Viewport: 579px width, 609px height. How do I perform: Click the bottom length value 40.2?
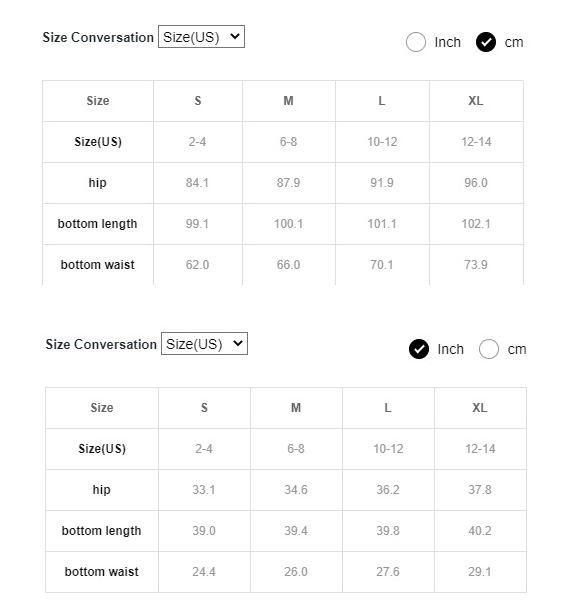click(x=480, y=531)
